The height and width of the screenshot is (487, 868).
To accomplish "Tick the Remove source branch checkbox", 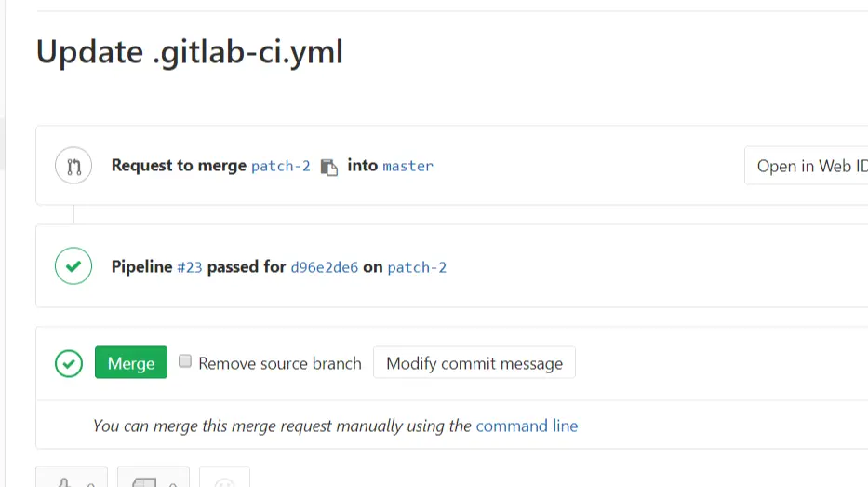I will click(x=185, y=361).
